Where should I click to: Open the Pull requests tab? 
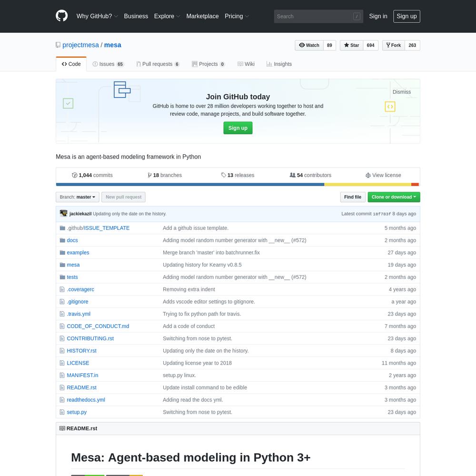(158, 64)
